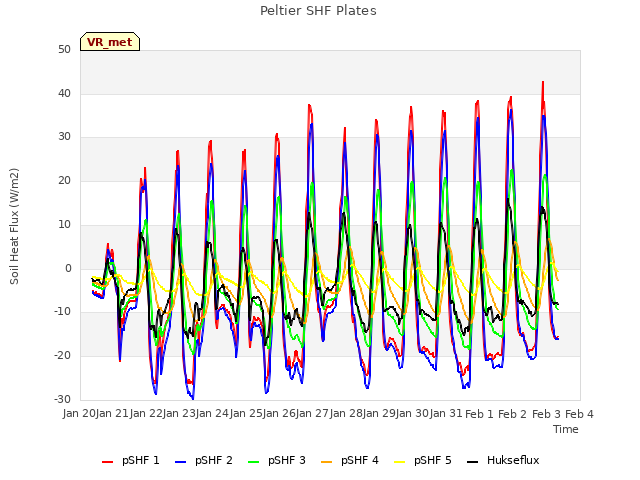Click the Jan 20 x-axis date label

79,414
